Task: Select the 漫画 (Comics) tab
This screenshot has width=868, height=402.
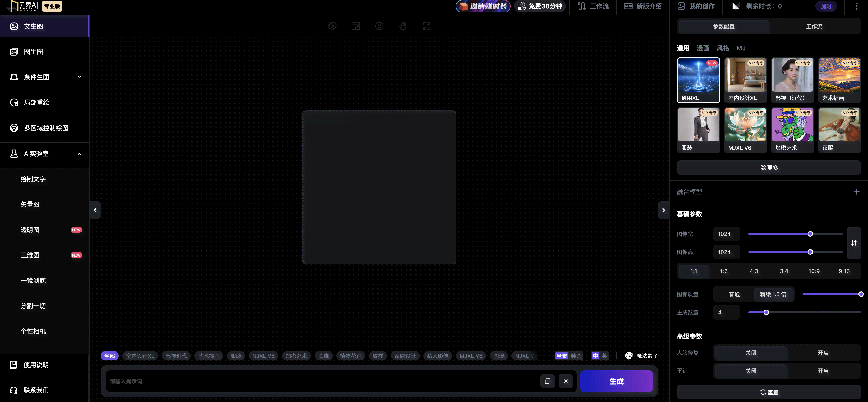Action: pos(703,48)
